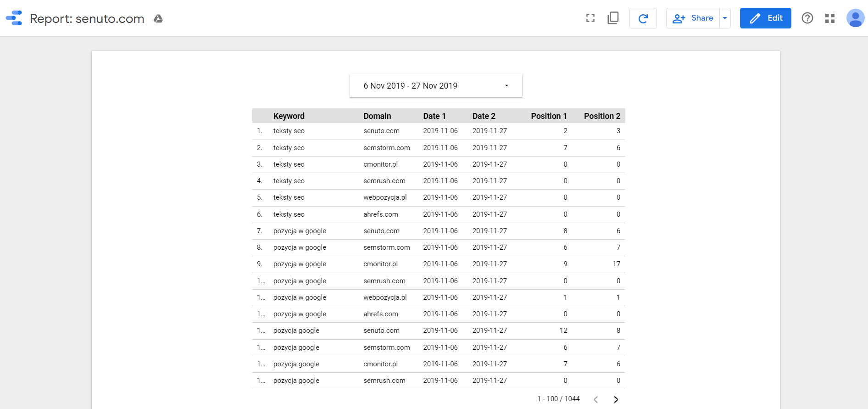The image size is (868, 409).
Task: Click the pagination text 1 - 100 / 1044
Action: (558, 399)
